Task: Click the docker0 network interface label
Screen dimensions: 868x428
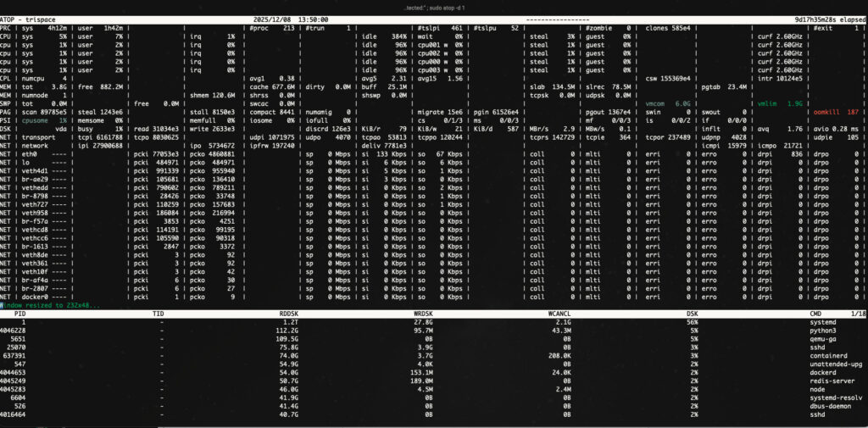Action: point(35,297)
